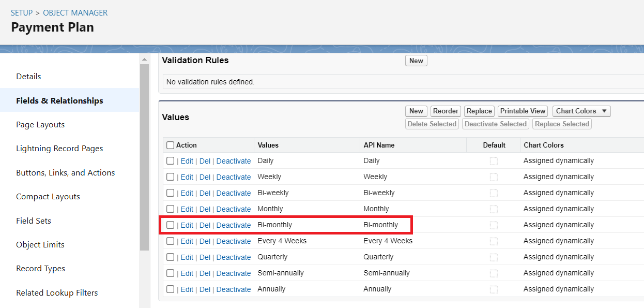This screenshot has width=644, height=308.
Task: Tick the checkbox for Bi-monthly row
Action: tap(170, 225)
